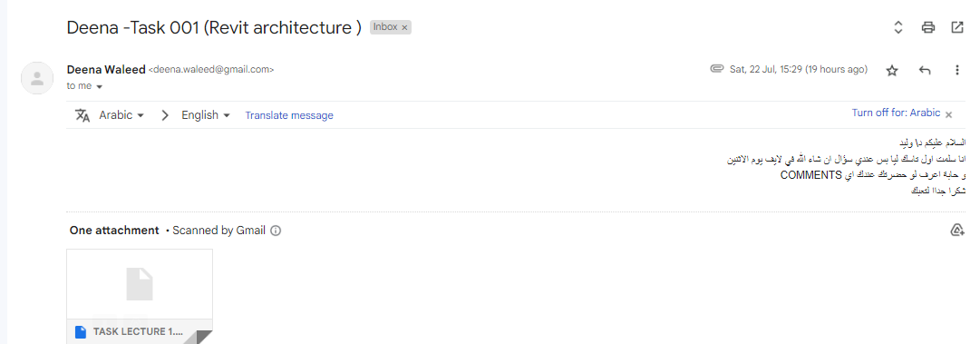Expand the 'to me' recipient details arrow
This screenshot has height=344, width=980.
(100, 86)
